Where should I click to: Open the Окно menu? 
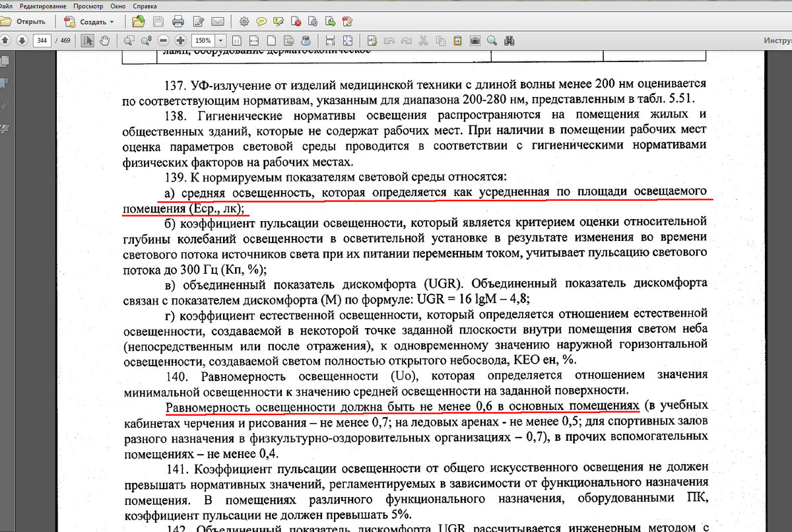(119, 5)
